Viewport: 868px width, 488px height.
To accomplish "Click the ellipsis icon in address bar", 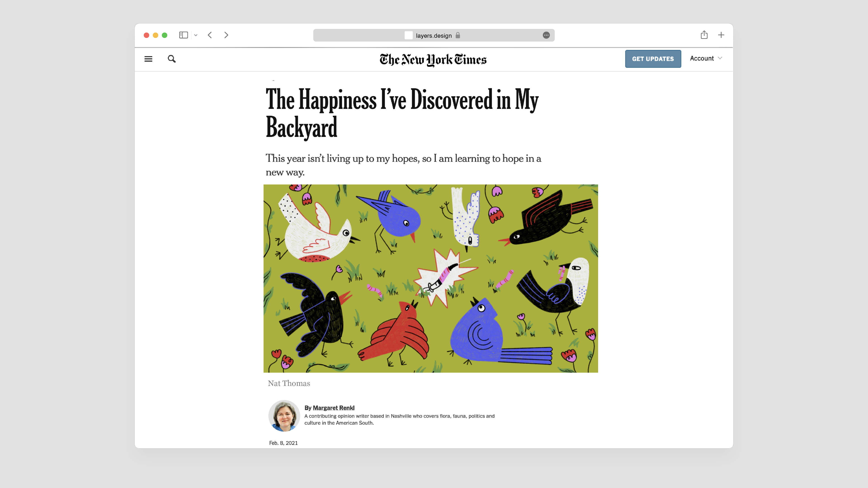I will pyautogui.click(x=546, y=35).
